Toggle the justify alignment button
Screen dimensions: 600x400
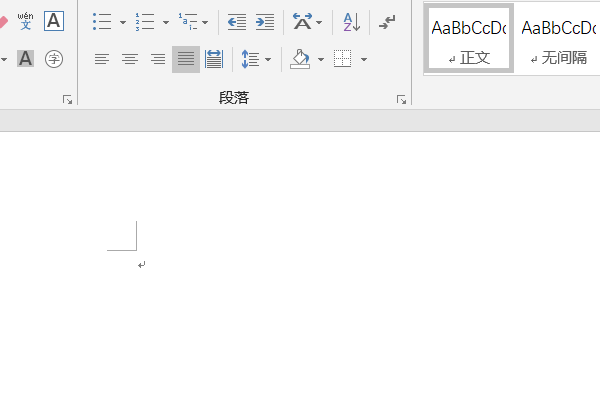186,59
